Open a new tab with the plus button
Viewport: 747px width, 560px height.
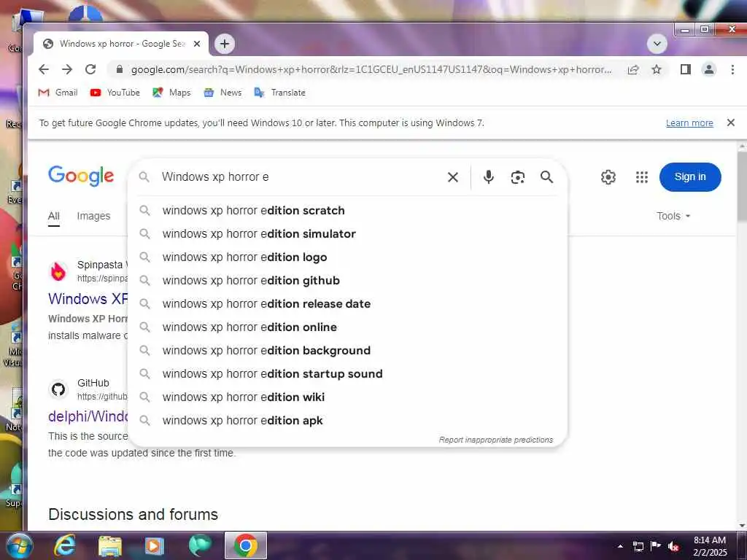225,44
